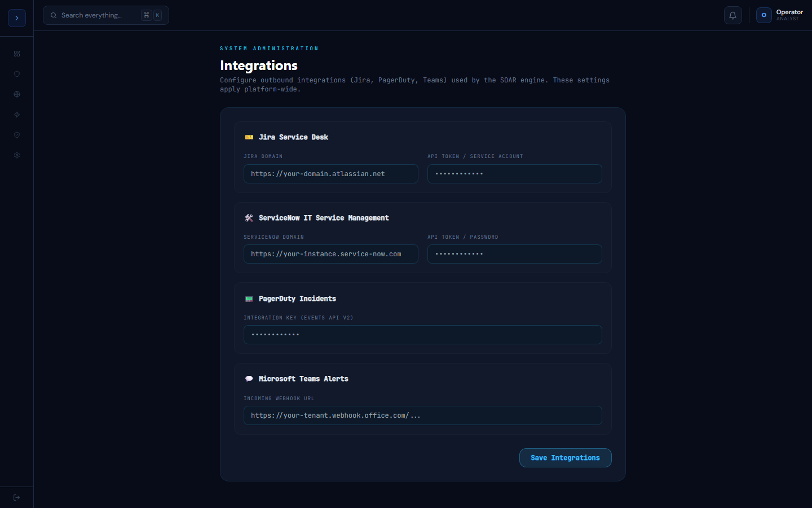Click the Integrations page heading

click(x=259, y=65)
